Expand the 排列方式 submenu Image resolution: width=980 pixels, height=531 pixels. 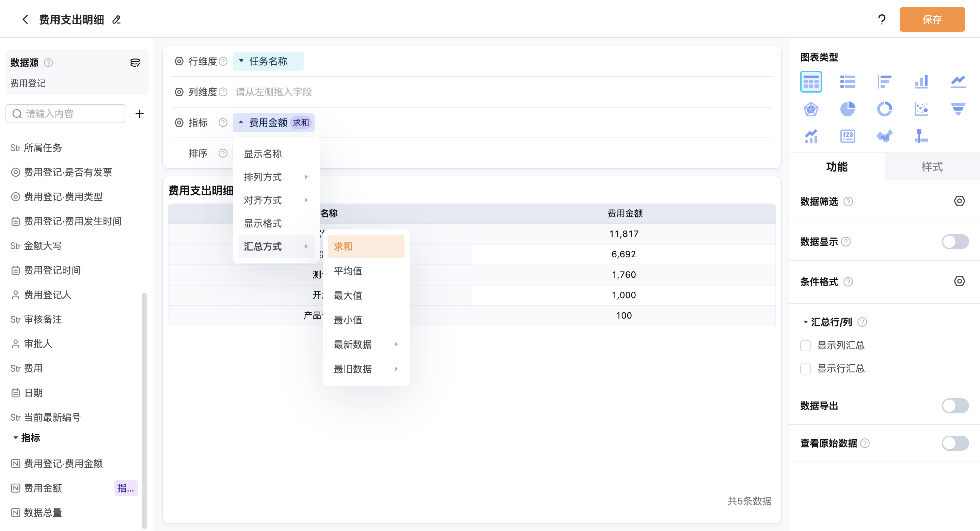[276, 177]
